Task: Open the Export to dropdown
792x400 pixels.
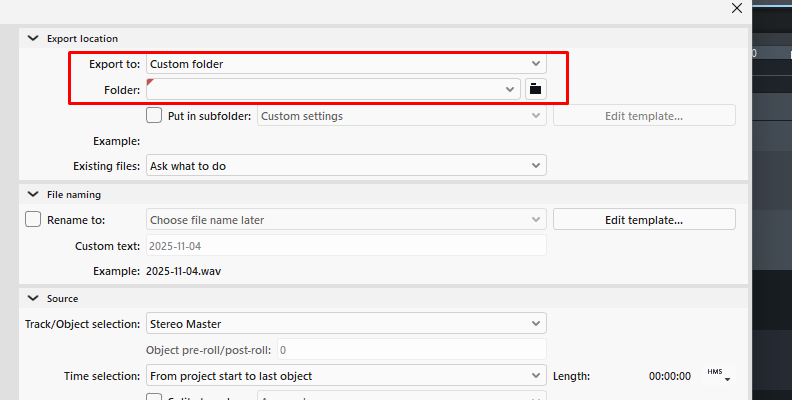Action: [345, 64]
